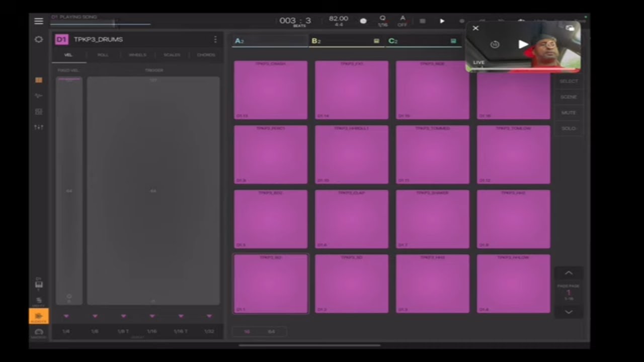Toggle the automation A OFF control

(x=403, y=21)
